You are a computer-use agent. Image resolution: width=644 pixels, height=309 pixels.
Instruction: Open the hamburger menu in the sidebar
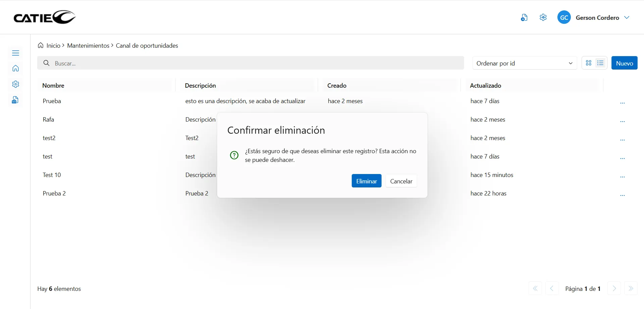[x=15, y=53]
